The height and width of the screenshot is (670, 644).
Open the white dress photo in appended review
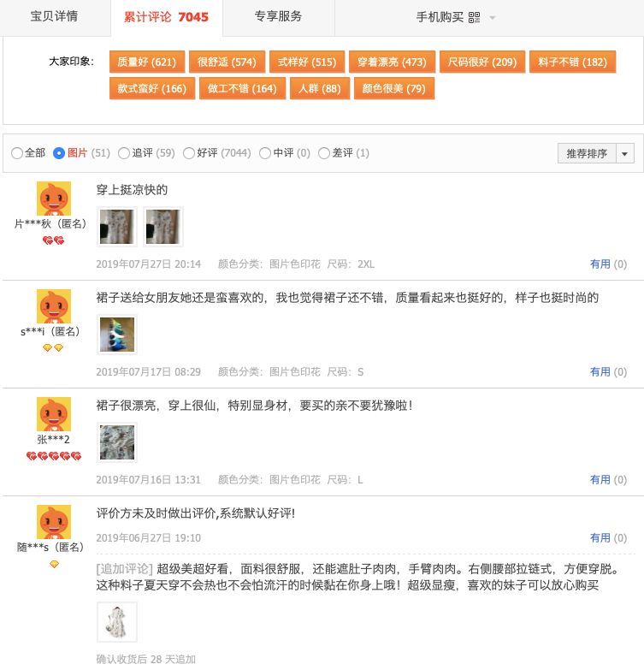pos(117,622)
